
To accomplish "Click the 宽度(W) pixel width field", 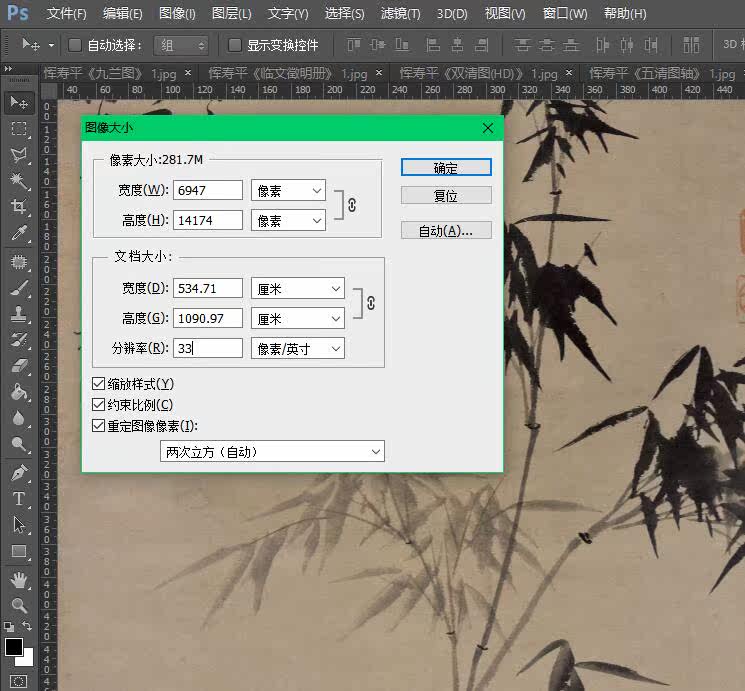I will pos(208,190).
